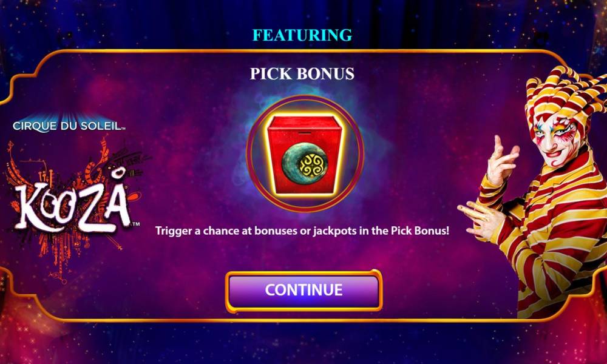Click the purple CONTINUE button
The width and height of the screenshot is (607, 364).
304,291
